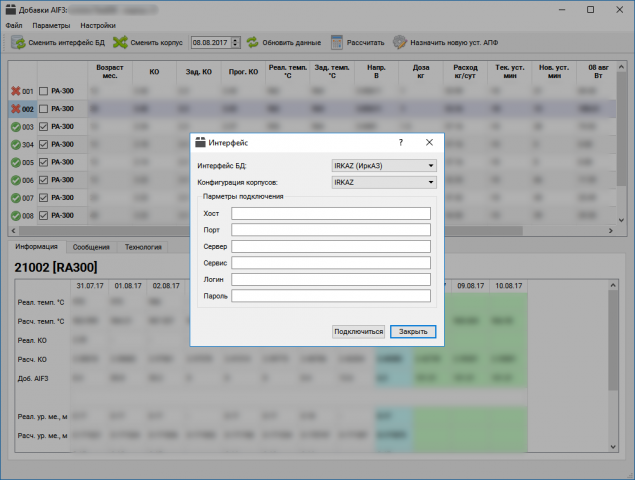
Task: Click into the Сервер input field
Action: tap(331, 246)
